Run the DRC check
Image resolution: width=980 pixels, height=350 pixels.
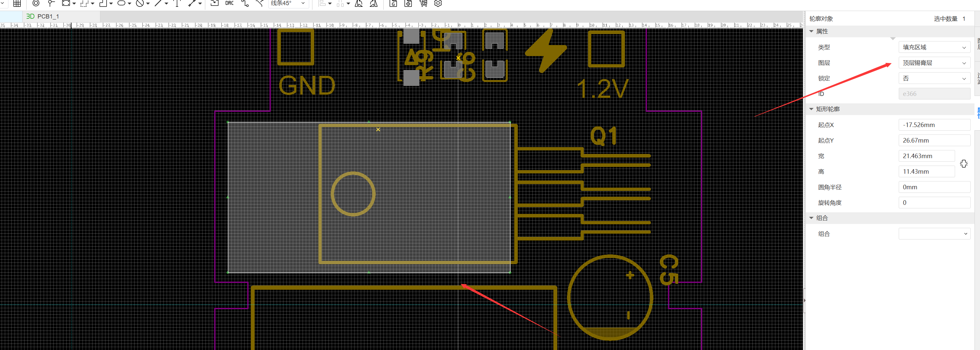[x=230, y=4]
